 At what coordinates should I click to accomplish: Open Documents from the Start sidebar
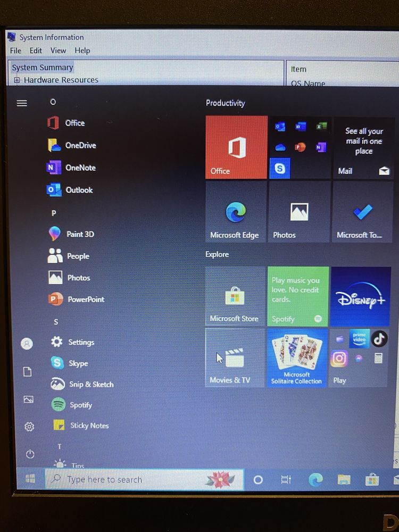(x=28, y=371)
